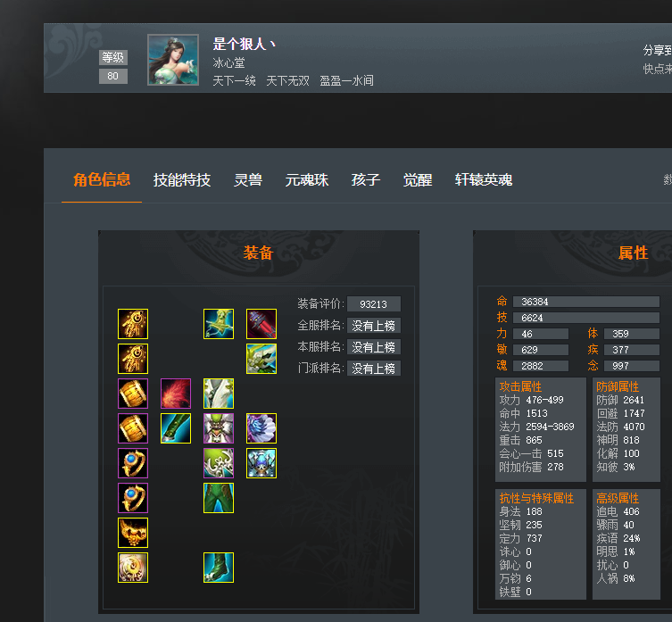Open the 觉醒 tab
Screen dimensions: 672x622
pyautogui.click(x=418, y=179)
